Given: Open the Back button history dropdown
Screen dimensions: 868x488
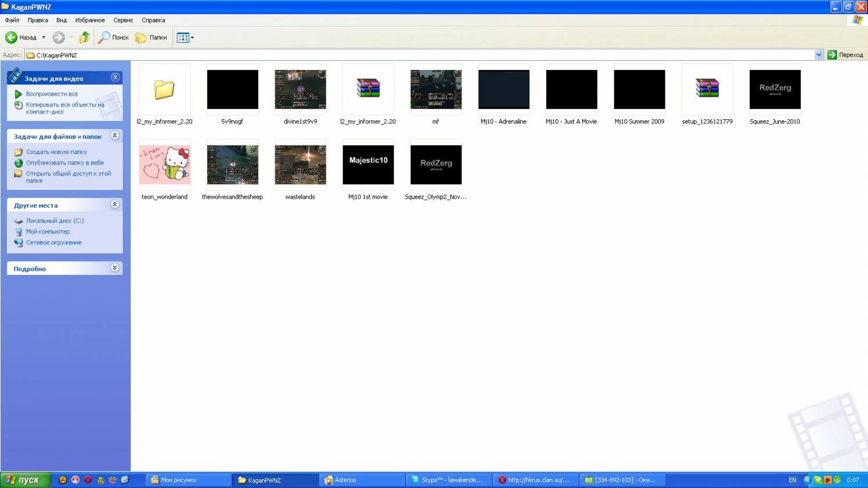Looking at the screenshot, I should [43, 38].
